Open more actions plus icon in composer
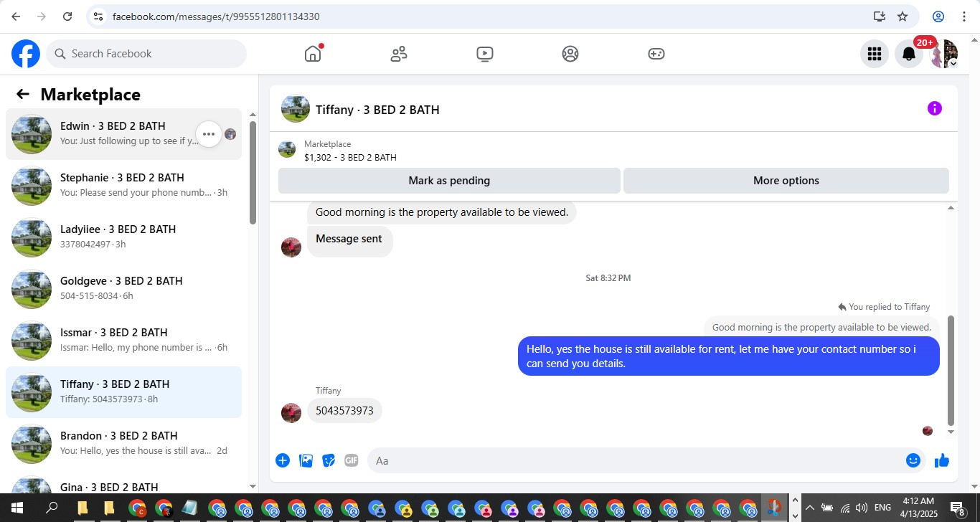980x522 pixels. (283, 460)
